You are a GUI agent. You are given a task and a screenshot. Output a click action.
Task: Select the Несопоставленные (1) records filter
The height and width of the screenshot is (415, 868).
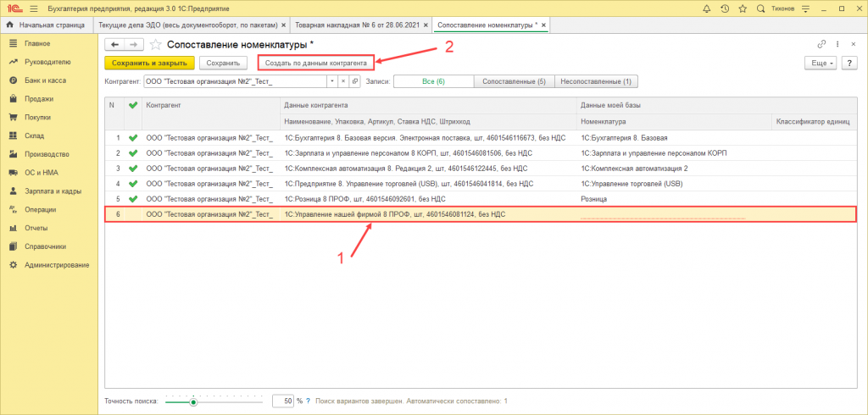[596, 81]
